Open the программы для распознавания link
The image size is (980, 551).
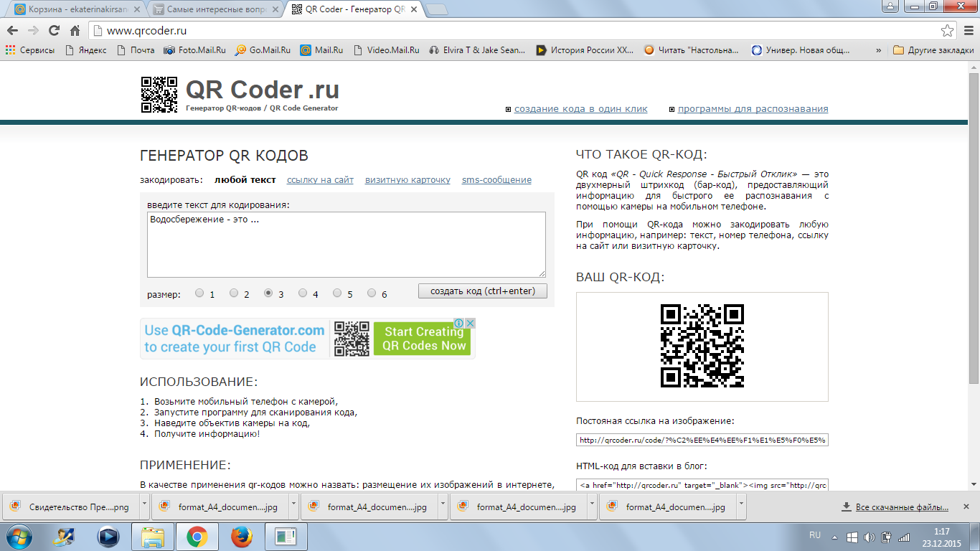pyautogui.click(x=753, y=109)
